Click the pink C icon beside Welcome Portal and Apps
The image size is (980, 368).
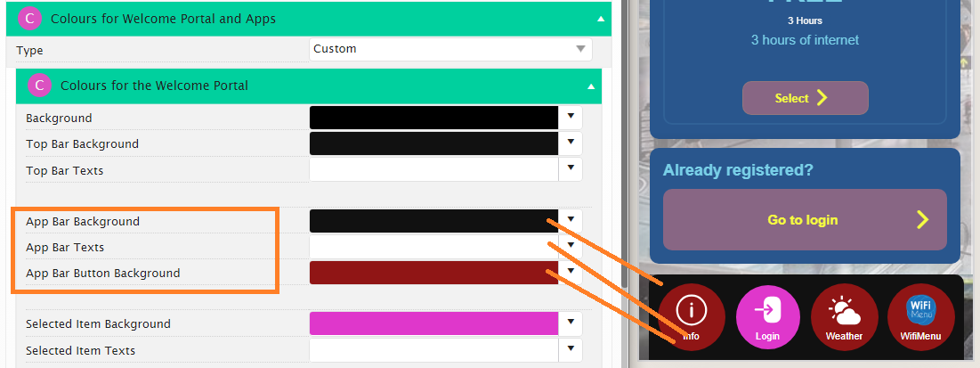point(30,18)
